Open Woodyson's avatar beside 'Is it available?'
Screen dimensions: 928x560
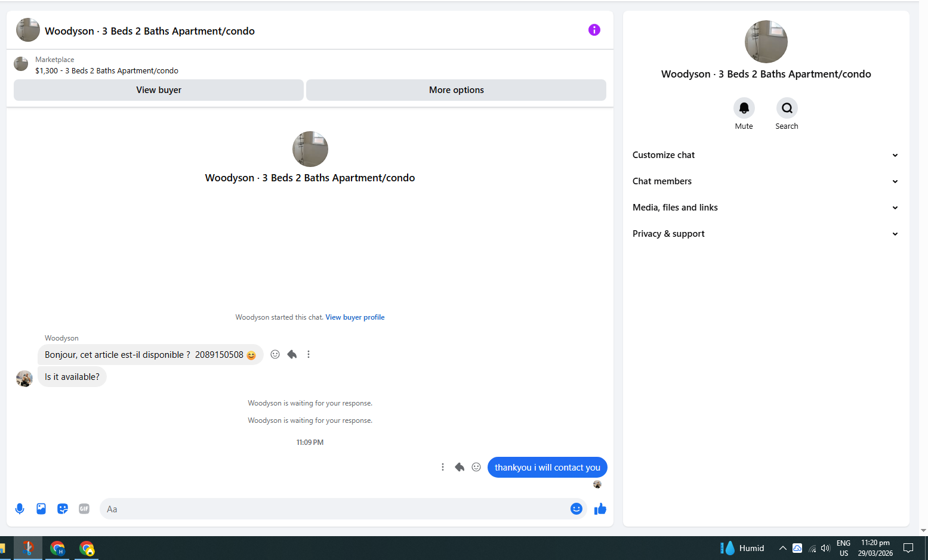coord(24,379)
